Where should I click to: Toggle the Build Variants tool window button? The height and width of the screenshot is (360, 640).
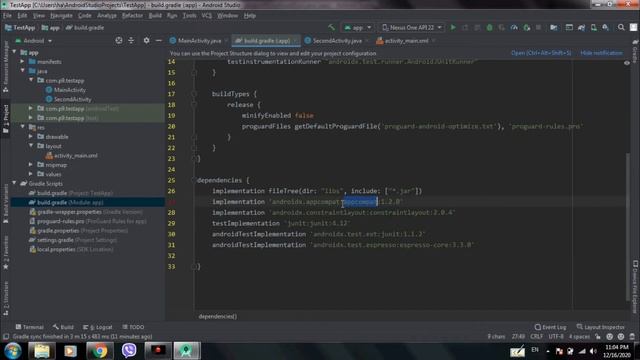click(6, 203)
